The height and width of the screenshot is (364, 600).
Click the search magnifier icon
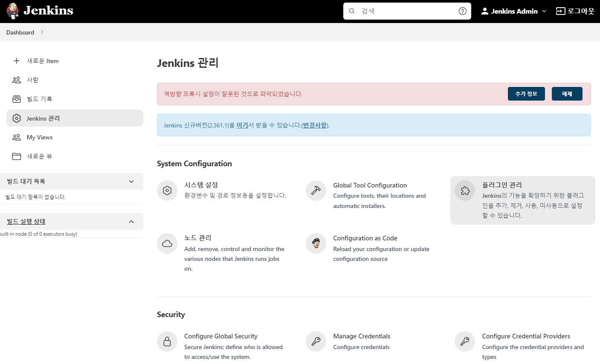[x=352, y=11]
